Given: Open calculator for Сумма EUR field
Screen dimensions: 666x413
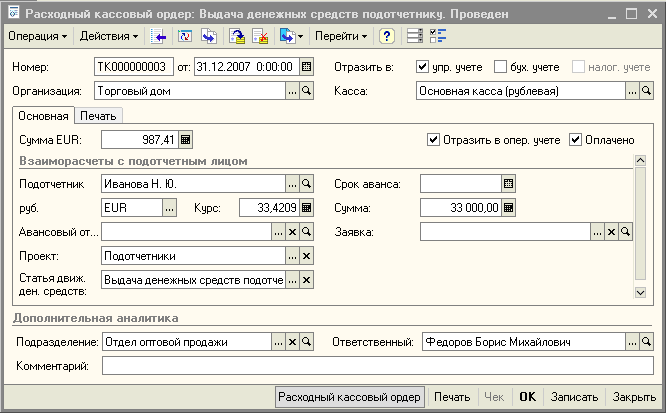Looking at the screenshot, I should (x=185, y=139).
